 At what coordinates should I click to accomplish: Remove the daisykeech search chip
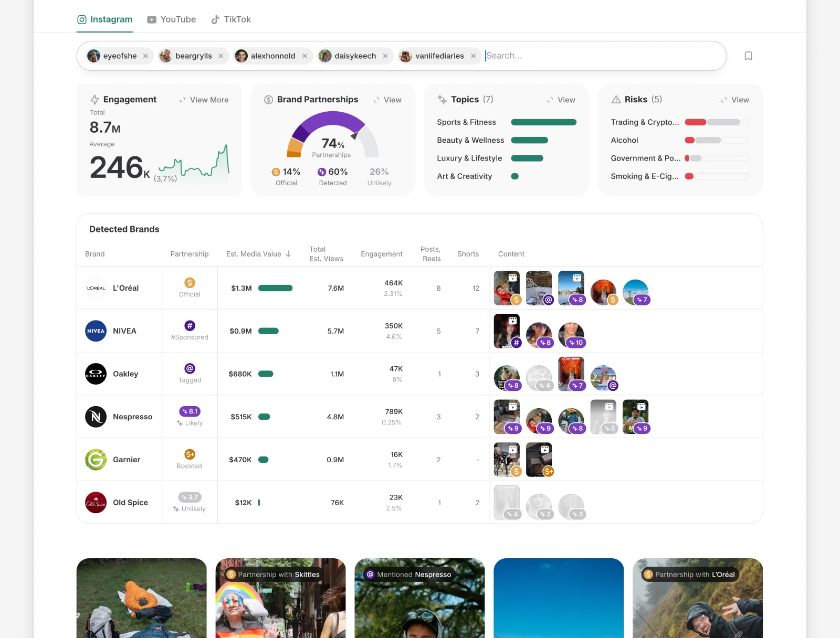pos(385,56)
